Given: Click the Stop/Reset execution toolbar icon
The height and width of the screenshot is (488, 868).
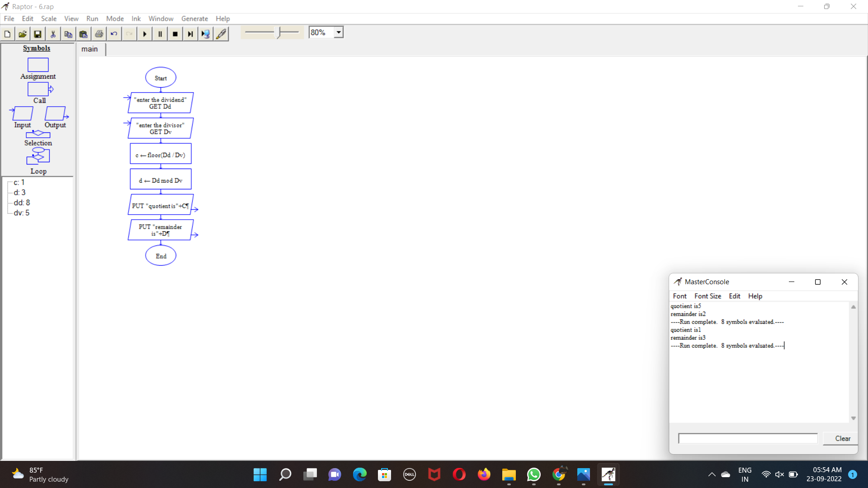Looking at the screenshot, I should [x=175, y=34].
